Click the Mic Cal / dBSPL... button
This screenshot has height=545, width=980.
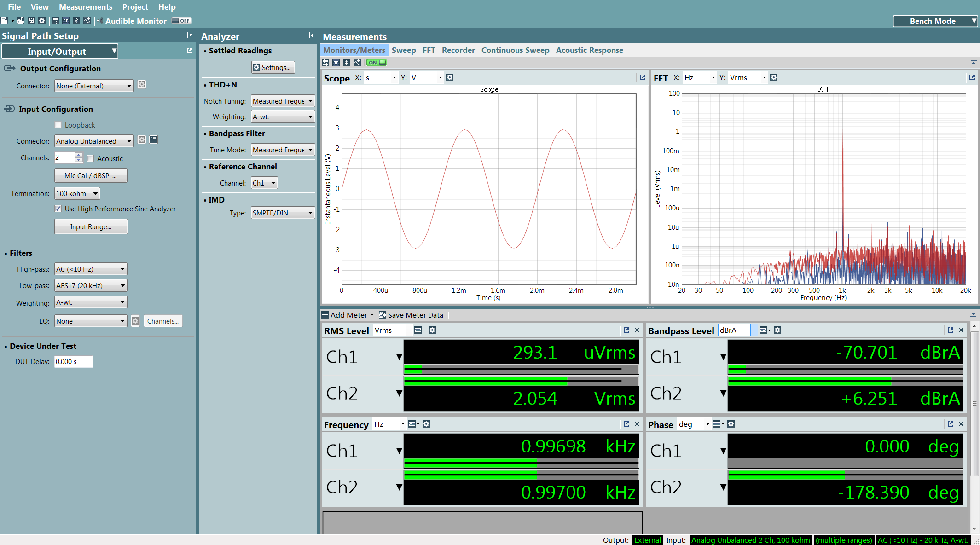tap(91, 175)
